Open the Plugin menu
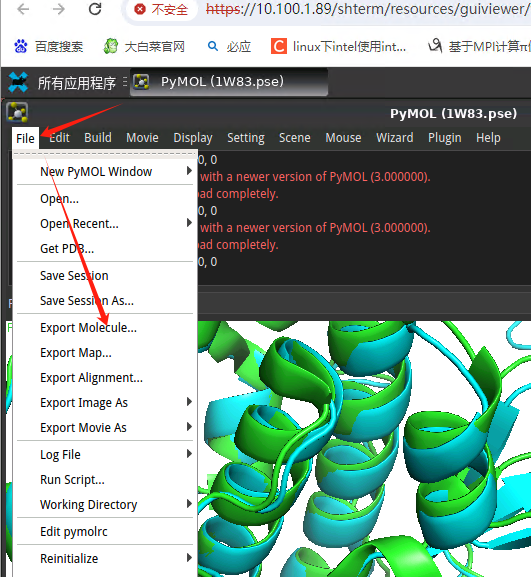531x577 pixels. point(445,138)
